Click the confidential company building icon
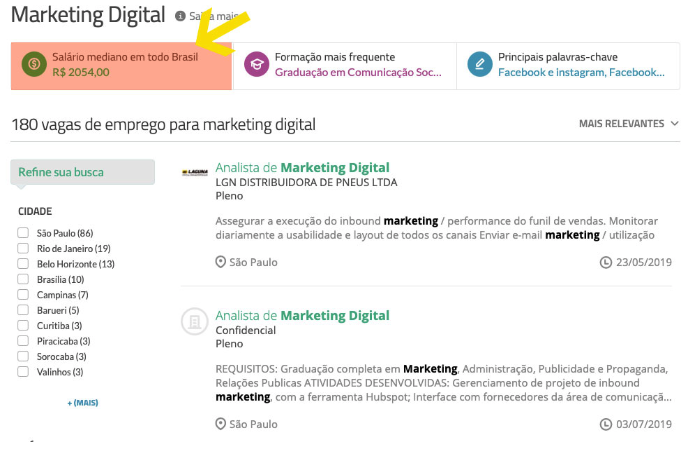This screenshot has width=694, height=449. 195,321
